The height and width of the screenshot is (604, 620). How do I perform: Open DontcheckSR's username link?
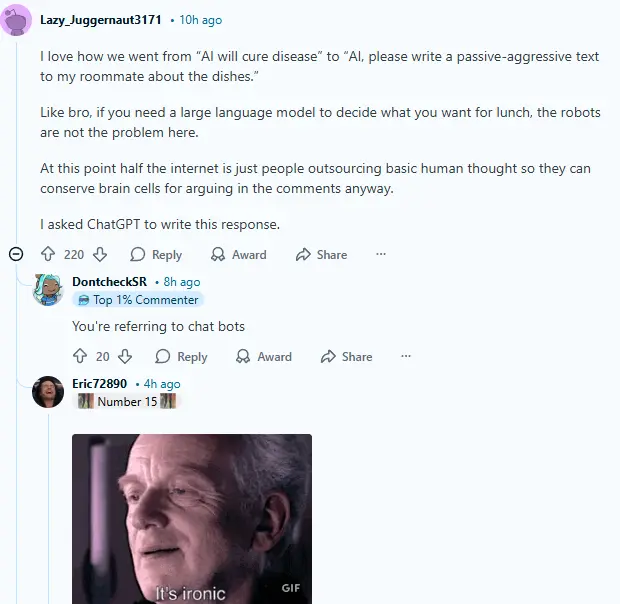click(x=110, y=281)
